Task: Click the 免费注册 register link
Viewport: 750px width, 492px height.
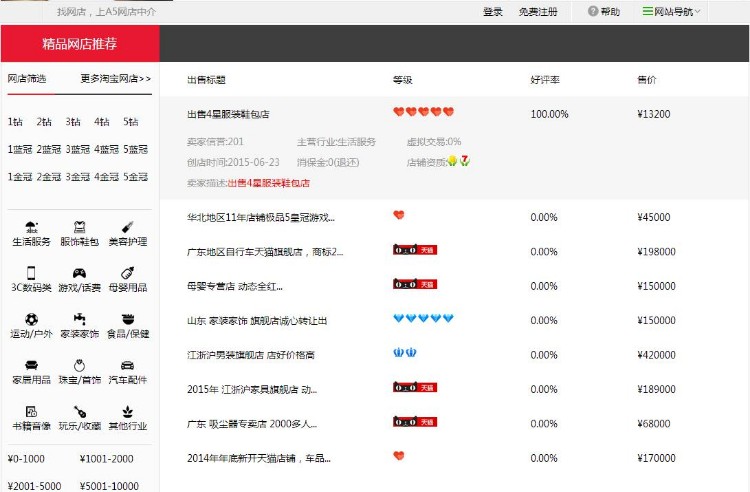Action: click(538, 11)
